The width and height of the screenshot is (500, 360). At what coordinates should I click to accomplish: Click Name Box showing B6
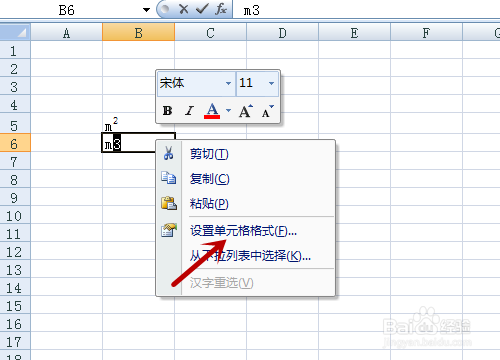[67, 10]
